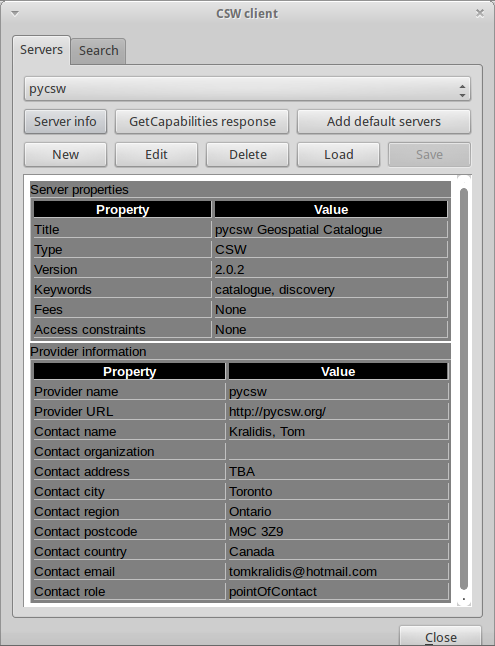Click the version value '2.0.2'
This screenshot has width=495, height=646.
230,269
